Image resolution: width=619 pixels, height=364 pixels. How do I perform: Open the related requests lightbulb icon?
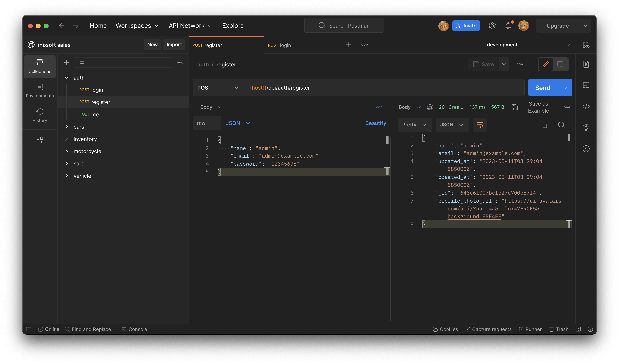tap(586, 127)
